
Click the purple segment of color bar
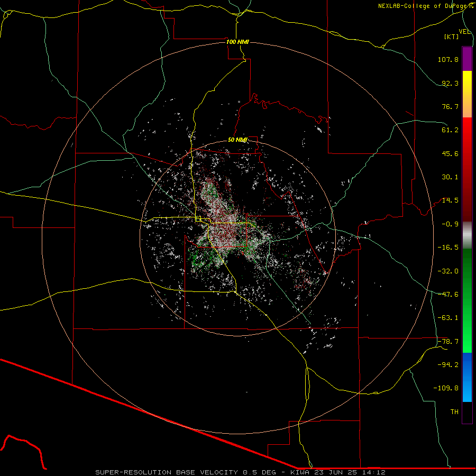[467, 59]
